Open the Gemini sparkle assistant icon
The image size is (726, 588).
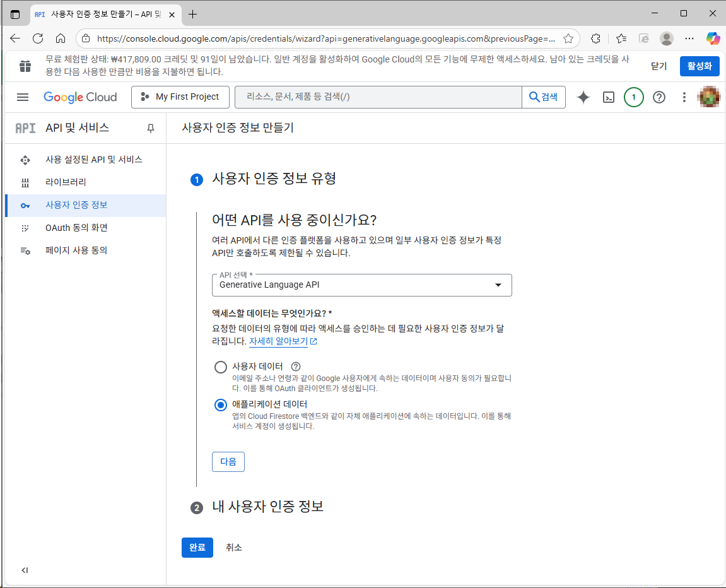pos(583,97)
